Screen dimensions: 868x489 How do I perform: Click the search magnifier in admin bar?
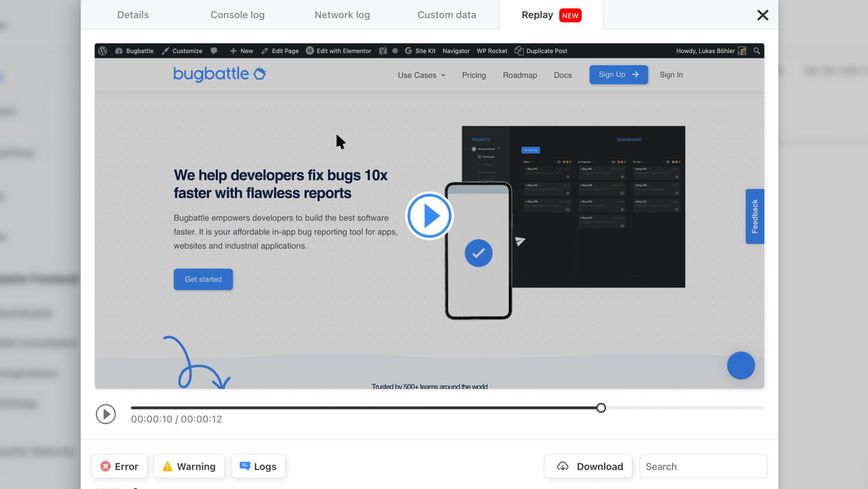pos(757,51)
